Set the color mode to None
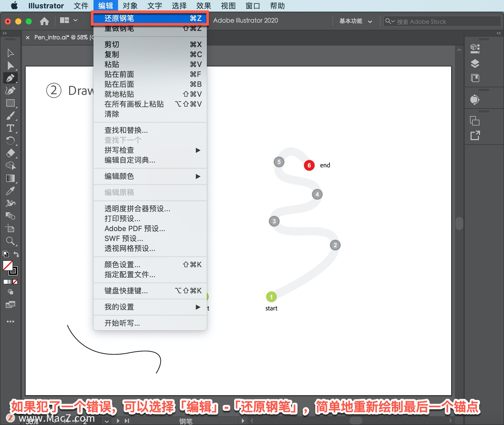Viewport: 504px width, 425px height. pos(15,282)
